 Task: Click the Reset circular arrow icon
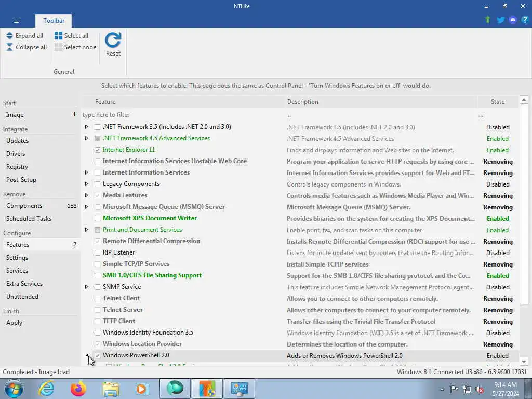coord(113,40)
